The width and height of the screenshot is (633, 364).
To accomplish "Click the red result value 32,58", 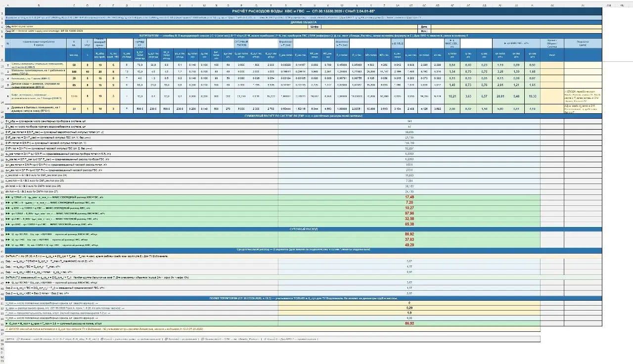I will click(409, 219).
